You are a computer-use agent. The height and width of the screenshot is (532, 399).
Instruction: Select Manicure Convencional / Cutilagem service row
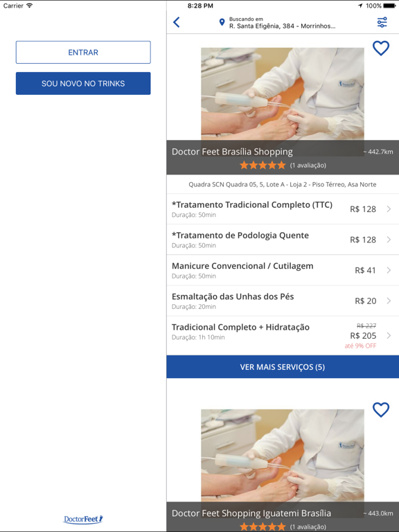tap(283, 270)
